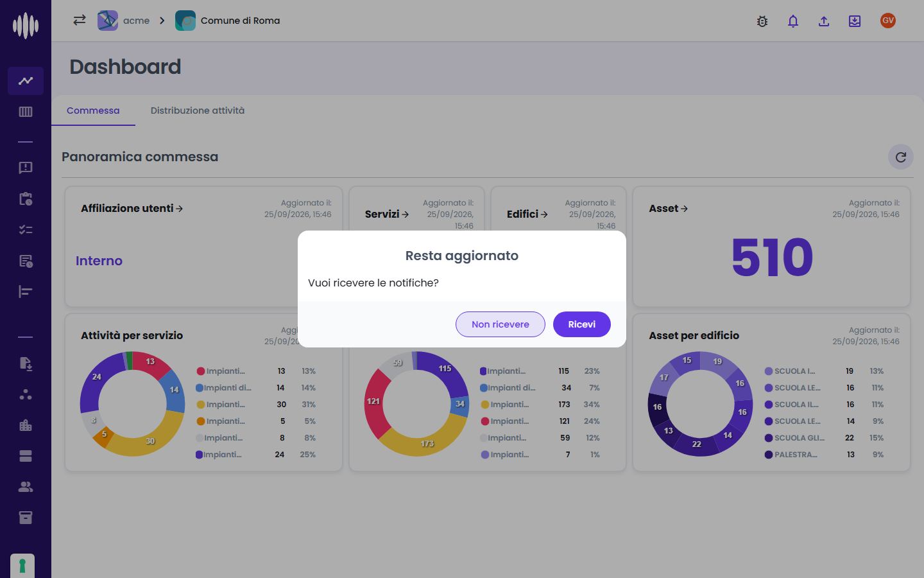Open the Affiliazione utenti card link
The height and width of the screenshot is (578, 924).
[132, 208]
